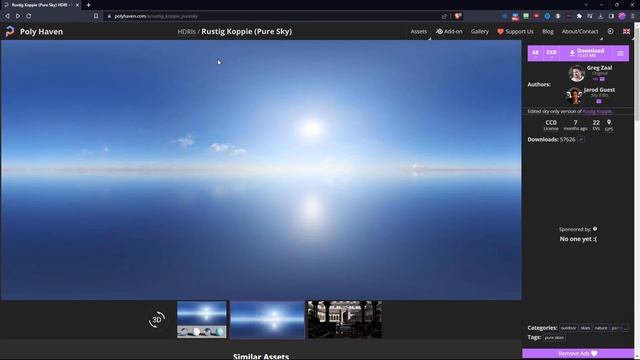Viewport: 640px width, 360px height.
Task: Click the 7 months ago stat
Action: point(575,125)
